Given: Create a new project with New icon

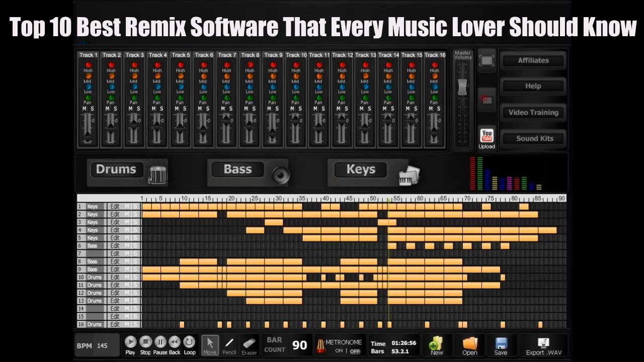Looking at the screenshot, I should pyautogui.click(x=436, y=345).
